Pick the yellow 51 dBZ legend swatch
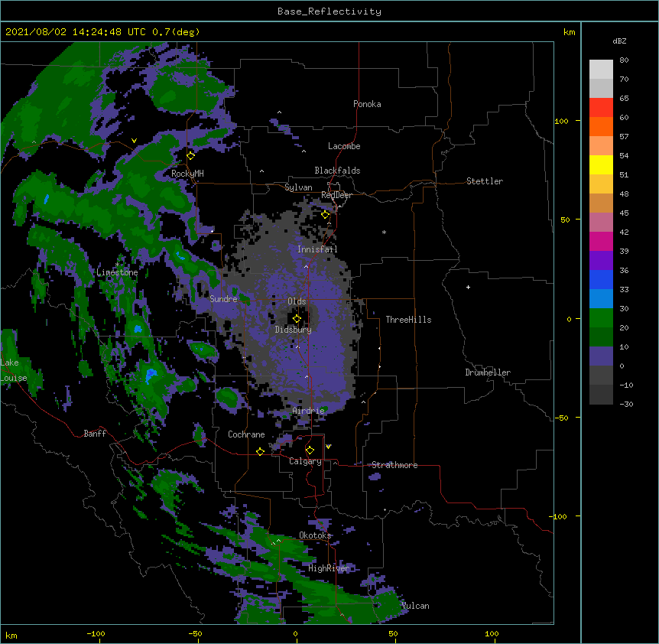This screenshot has height=644, width=659. (x=601, y=164)
